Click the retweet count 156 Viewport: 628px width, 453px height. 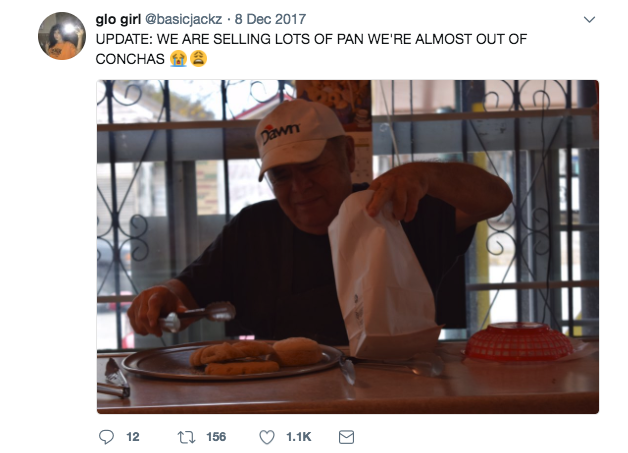216,437
